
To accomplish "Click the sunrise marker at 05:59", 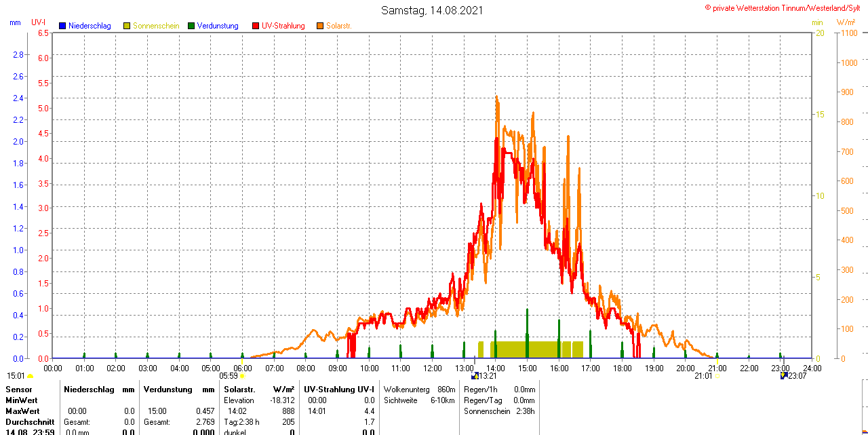I will 242,376.
